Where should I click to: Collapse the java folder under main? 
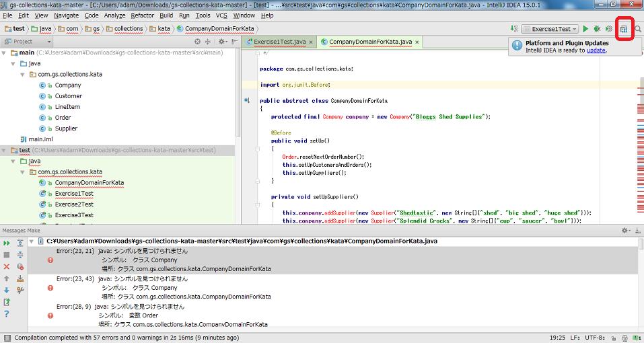point(13,64)
